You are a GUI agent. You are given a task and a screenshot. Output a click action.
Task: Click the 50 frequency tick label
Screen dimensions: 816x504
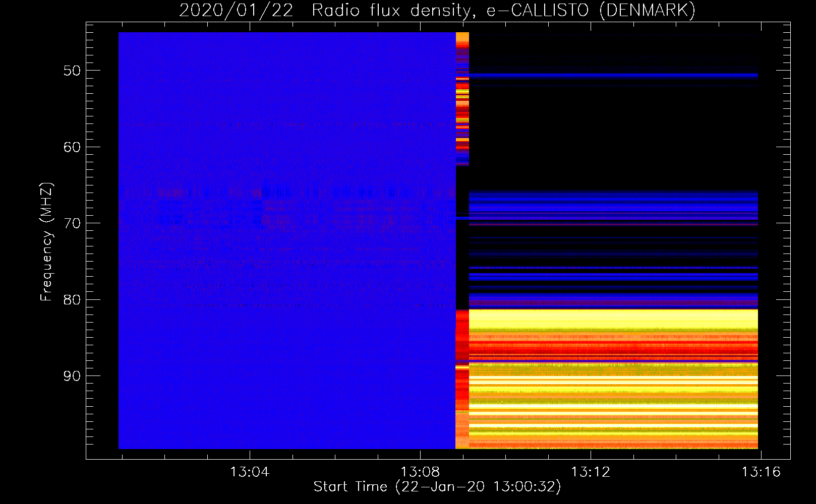(72, 71)
